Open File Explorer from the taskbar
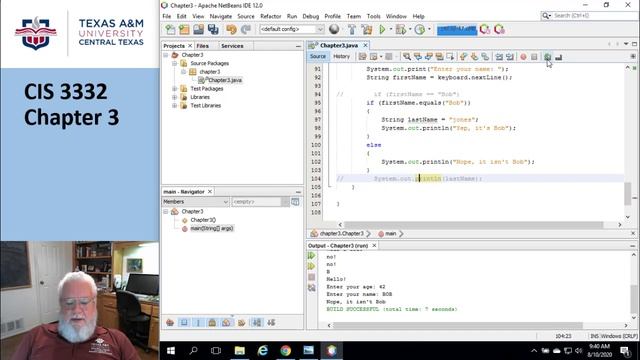Image resolution: width=640 pixels, height=360 pixels. pos(240,351)
